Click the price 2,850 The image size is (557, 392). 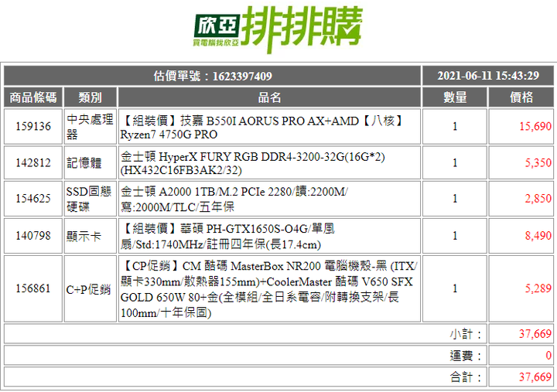click(538, 199)
